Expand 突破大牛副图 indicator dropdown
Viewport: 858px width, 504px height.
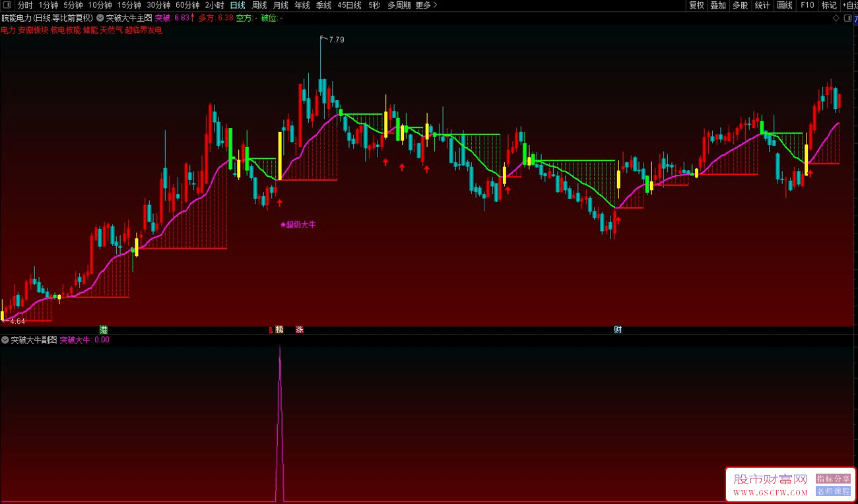coord(5,340)
